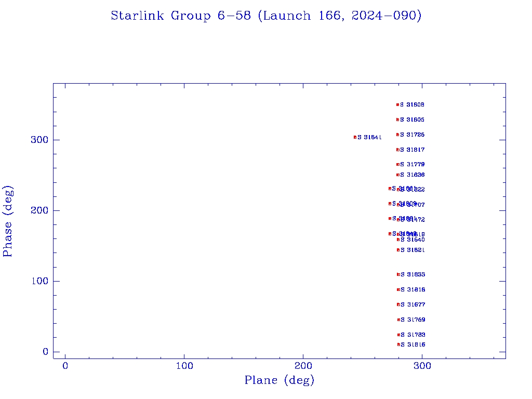Click the label S 31726

pos(412,135)
